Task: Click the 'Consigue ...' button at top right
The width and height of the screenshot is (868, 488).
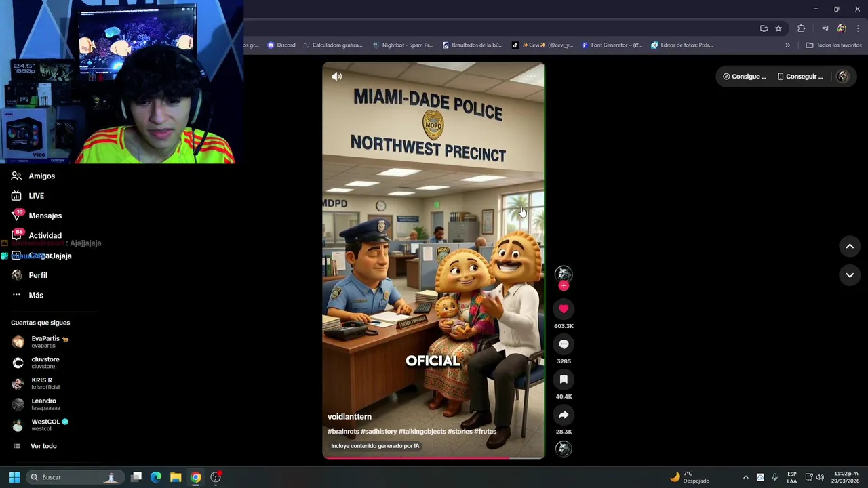Action: 745,77
